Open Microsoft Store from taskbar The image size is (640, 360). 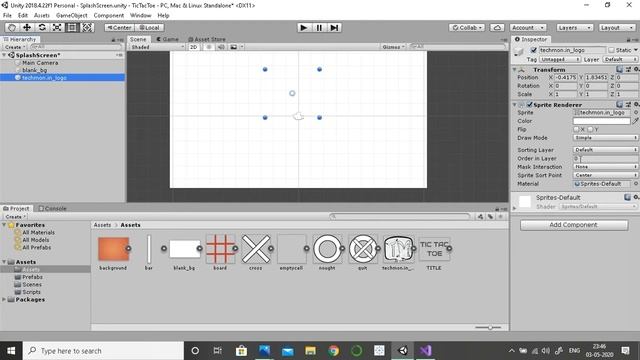241,351
